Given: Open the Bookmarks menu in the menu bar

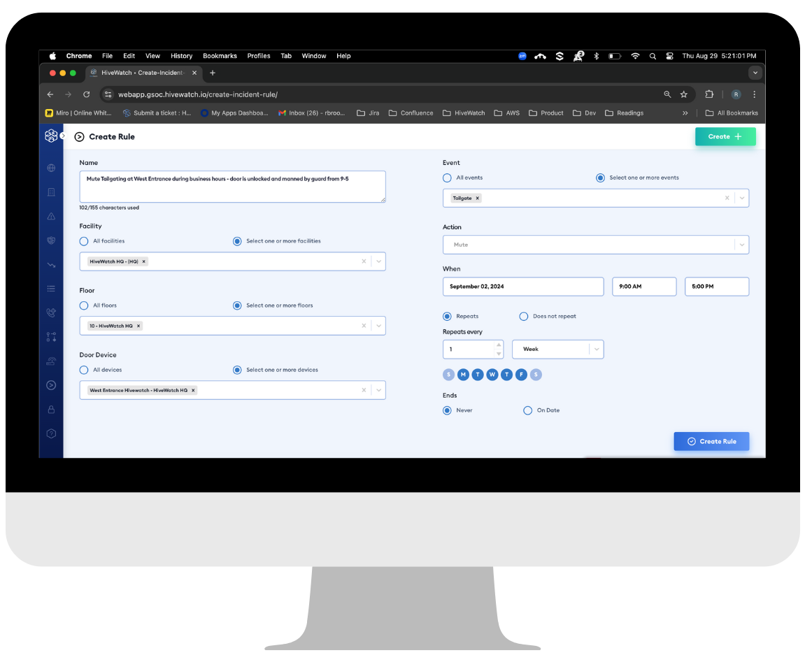Looking at the screenshot, I should 220,56.
